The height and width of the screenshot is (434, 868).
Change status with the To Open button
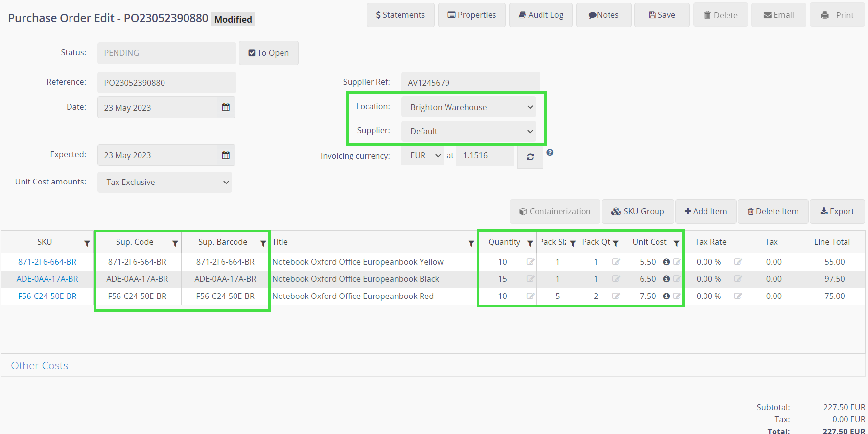[x=269, y=53]
